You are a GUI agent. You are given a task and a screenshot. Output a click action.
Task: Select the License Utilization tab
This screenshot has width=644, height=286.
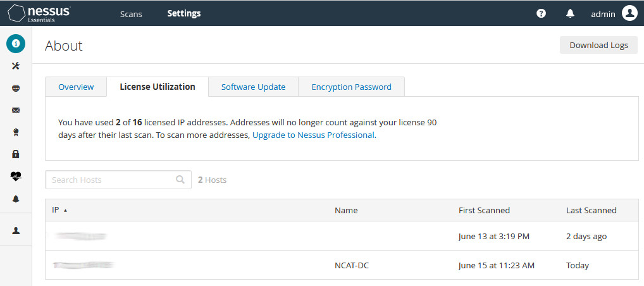158,87
